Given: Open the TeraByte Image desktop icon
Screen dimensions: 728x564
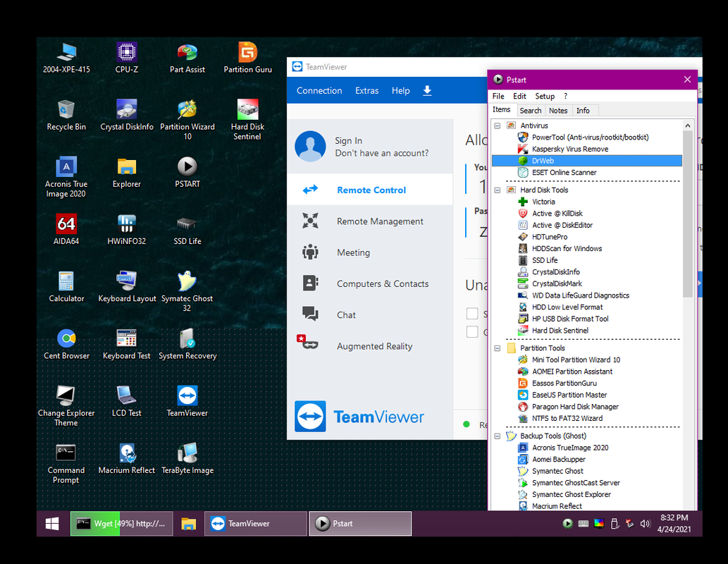Looking at the screenshot, I should click(x=187, y=458).
